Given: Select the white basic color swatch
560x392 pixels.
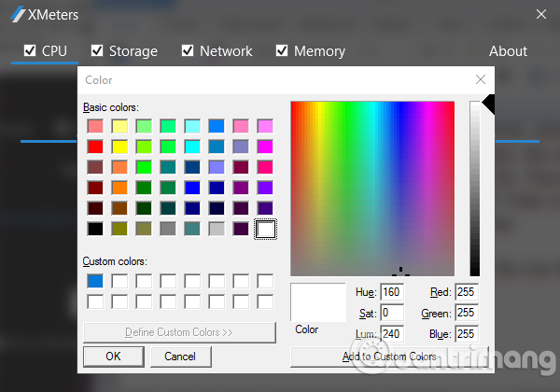Looking at the screenshot, I should tap(265, 229).
